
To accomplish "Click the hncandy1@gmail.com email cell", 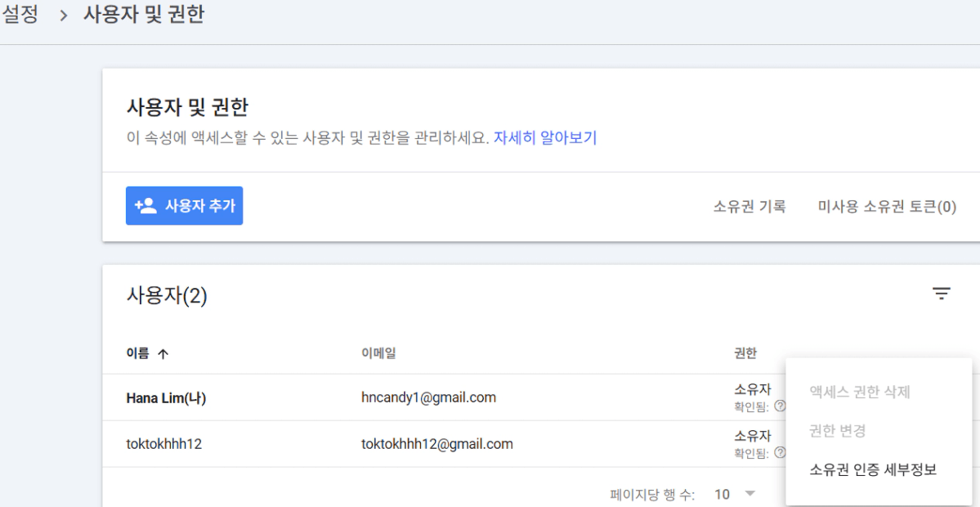I will [x=428, y=398].
